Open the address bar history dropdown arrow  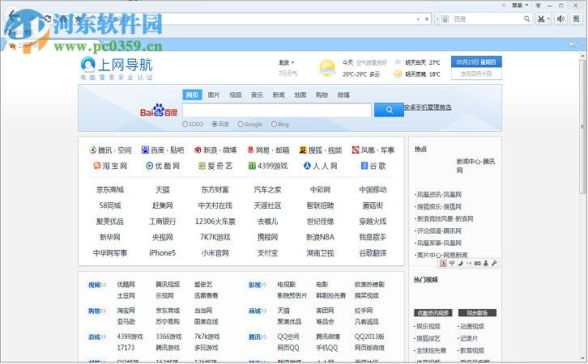418,19
